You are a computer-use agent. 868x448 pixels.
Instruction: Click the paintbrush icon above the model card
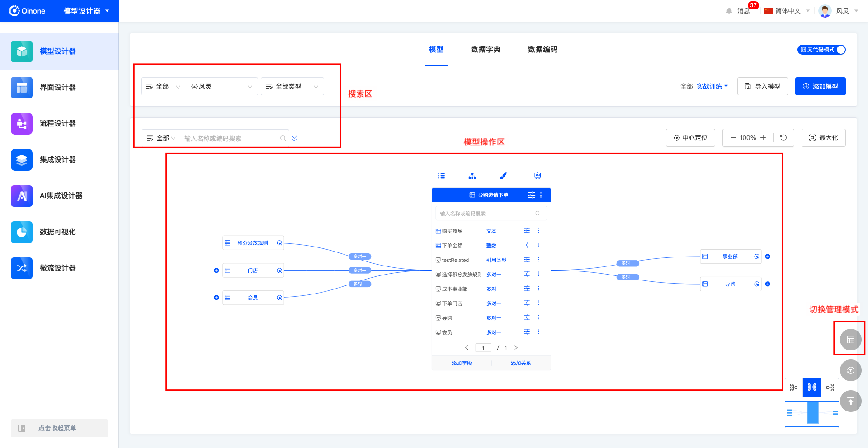(x=503, y=176)
